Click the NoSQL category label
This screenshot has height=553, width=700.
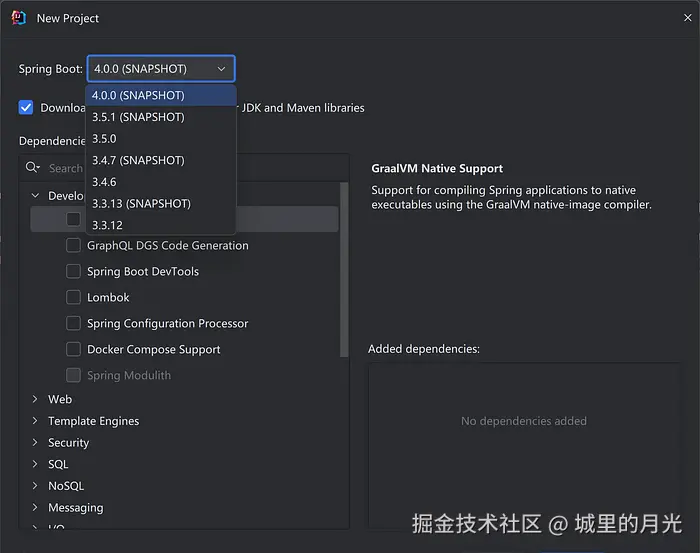[66, 486]
